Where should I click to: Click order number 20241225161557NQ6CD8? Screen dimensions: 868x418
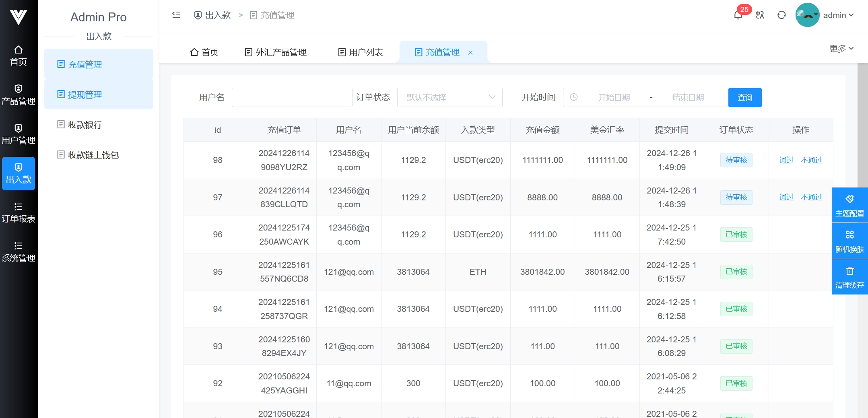click(x=284, y=272)
